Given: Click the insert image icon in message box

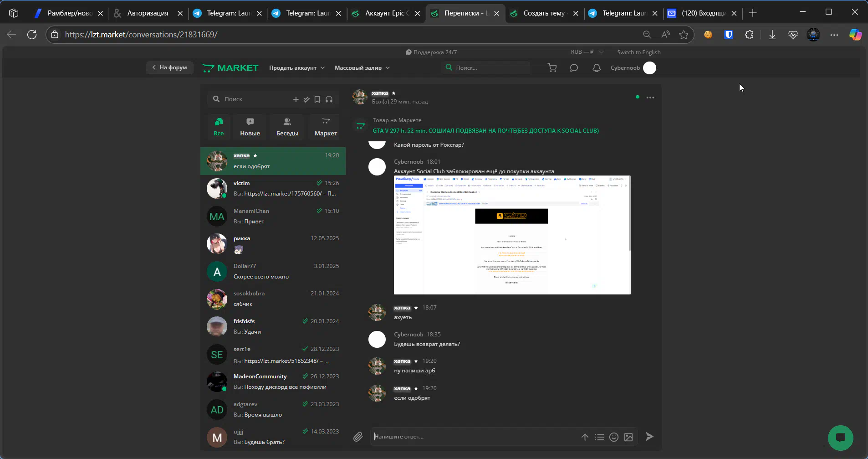Looking at the screenshot, I should point(628,437).
